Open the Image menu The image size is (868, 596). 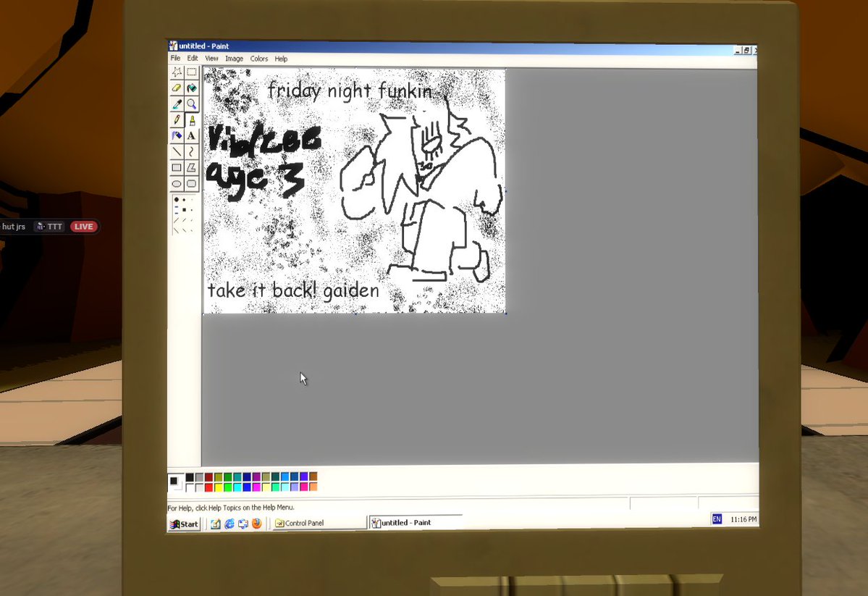tap(234, 59)
